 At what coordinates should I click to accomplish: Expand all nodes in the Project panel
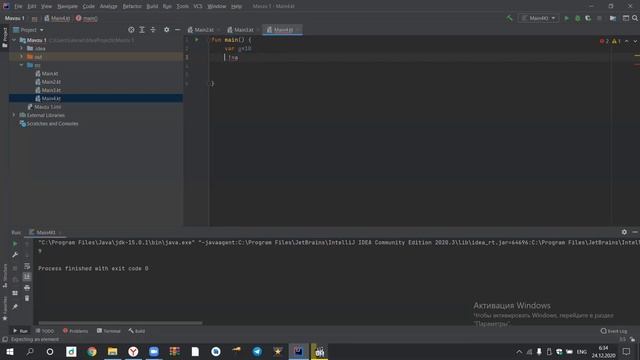click(142, 30)
